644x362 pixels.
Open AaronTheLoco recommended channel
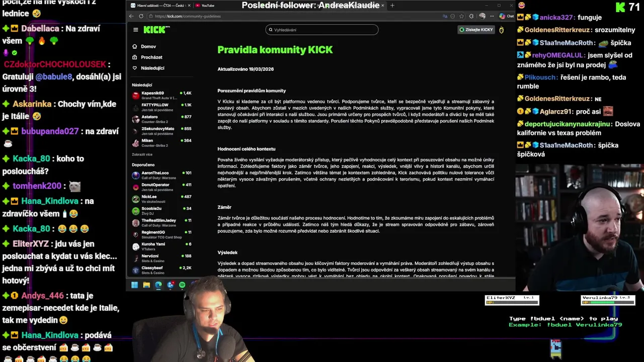(162, 175)
